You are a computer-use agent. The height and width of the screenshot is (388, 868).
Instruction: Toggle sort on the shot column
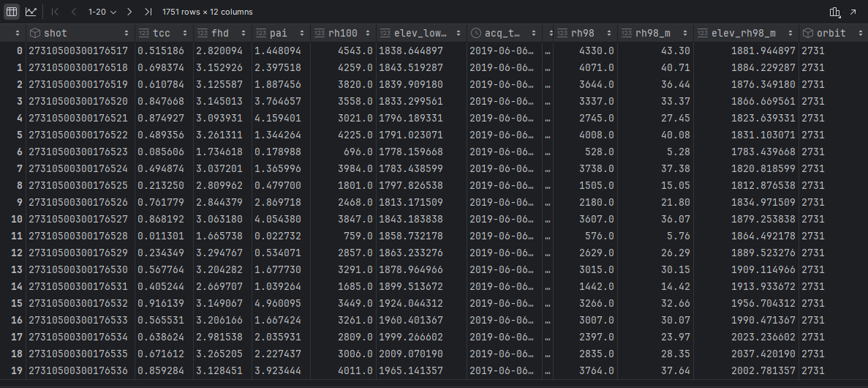[125, 33]
